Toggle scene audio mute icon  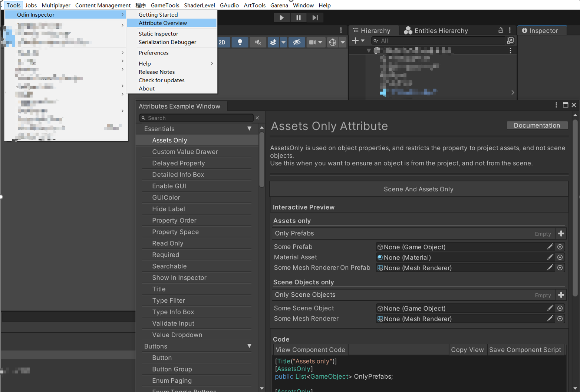(x=258, y=42)
